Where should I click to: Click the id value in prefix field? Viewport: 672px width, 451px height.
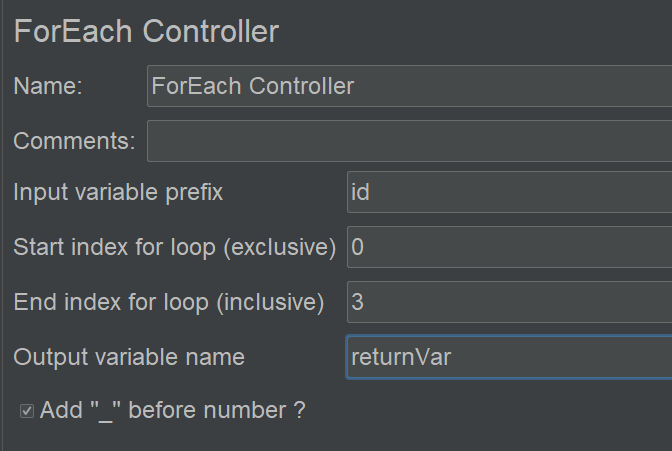click(x=360, y=192)
